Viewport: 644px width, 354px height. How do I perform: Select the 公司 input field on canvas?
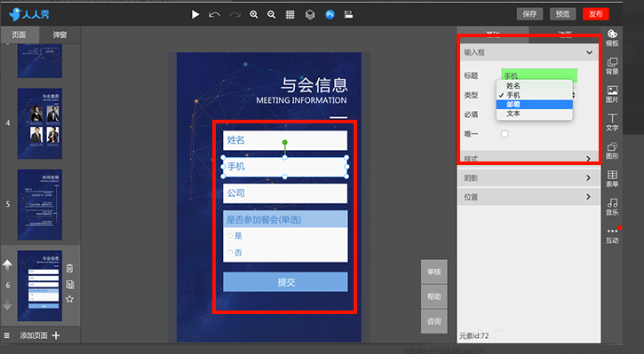(285, 193)
